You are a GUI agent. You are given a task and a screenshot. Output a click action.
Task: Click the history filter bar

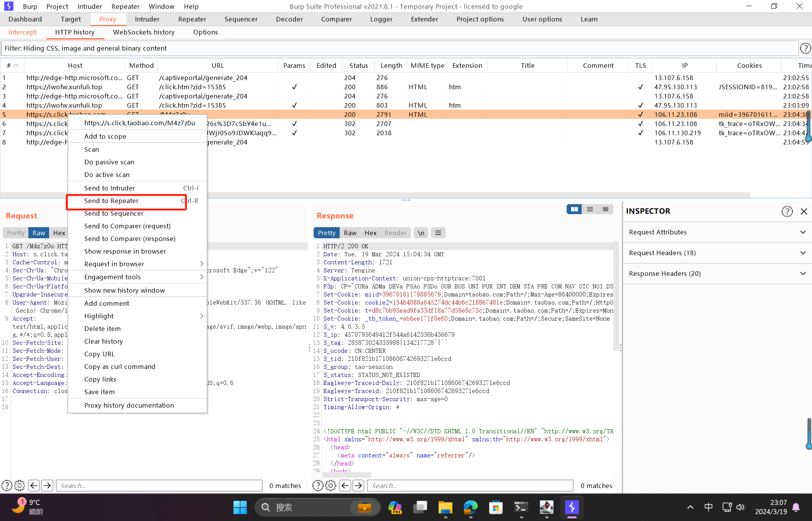399,48
